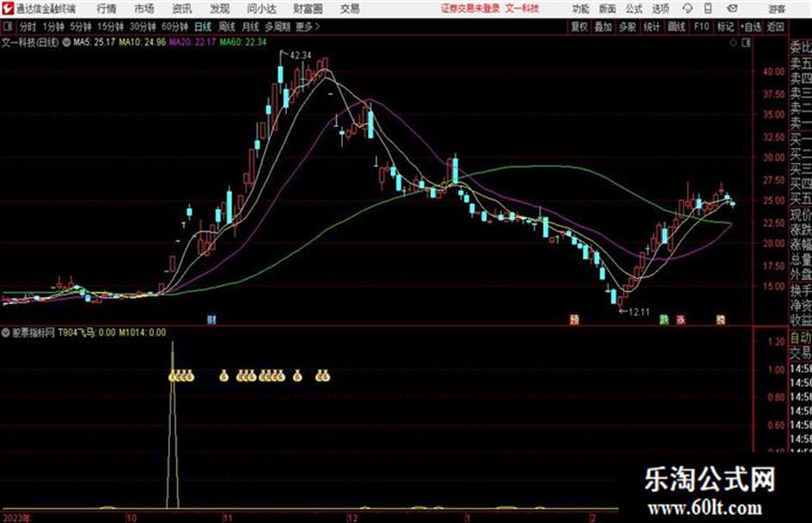The height and width of the screenshot is (523, 812).
Task: Click the MA10: 24.96 indicator value
Action: tap(142, 42)
